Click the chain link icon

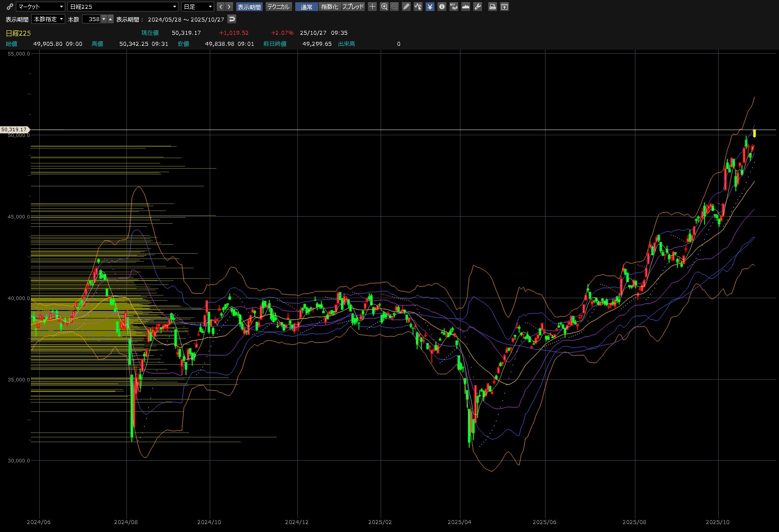(10, 7)
